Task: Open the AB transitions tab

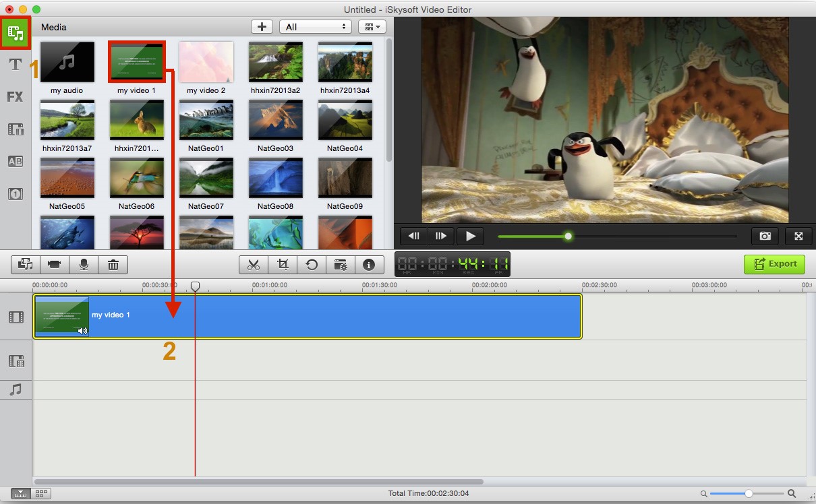Action: (15, 161)
